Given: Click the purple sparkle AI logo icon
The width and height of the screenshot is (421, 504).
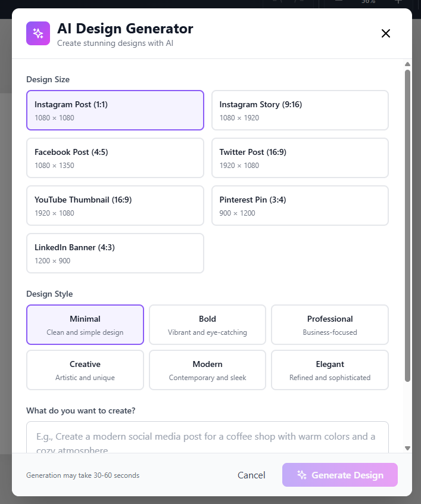Looking at the screenshot, I should click(x=38, y=33).
